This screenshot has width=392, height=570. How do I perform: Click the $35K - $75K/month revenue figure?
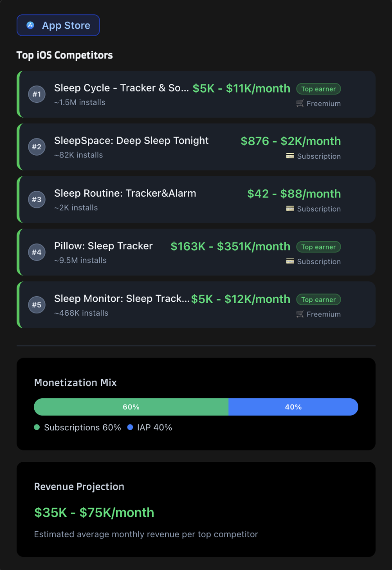click(94, 513)
